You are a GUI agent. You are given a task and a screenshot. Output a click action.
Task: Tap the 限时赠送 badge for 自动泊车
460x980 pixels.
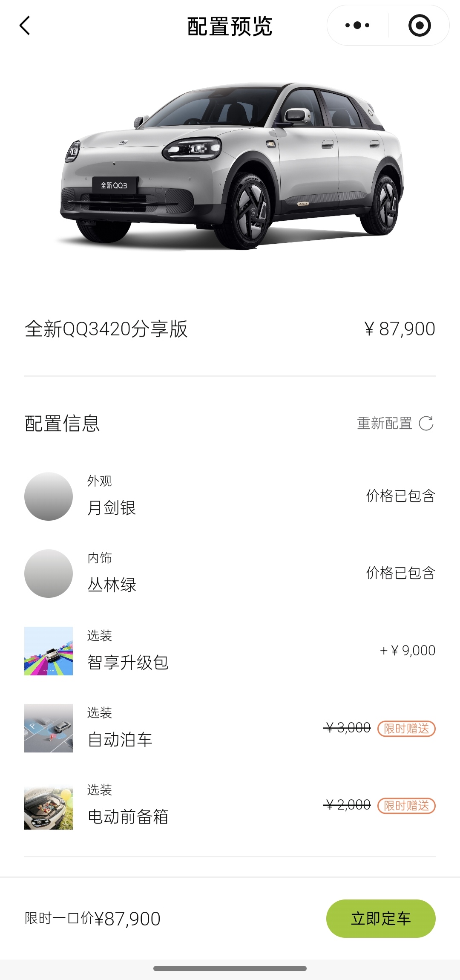[x=406, y=729]
